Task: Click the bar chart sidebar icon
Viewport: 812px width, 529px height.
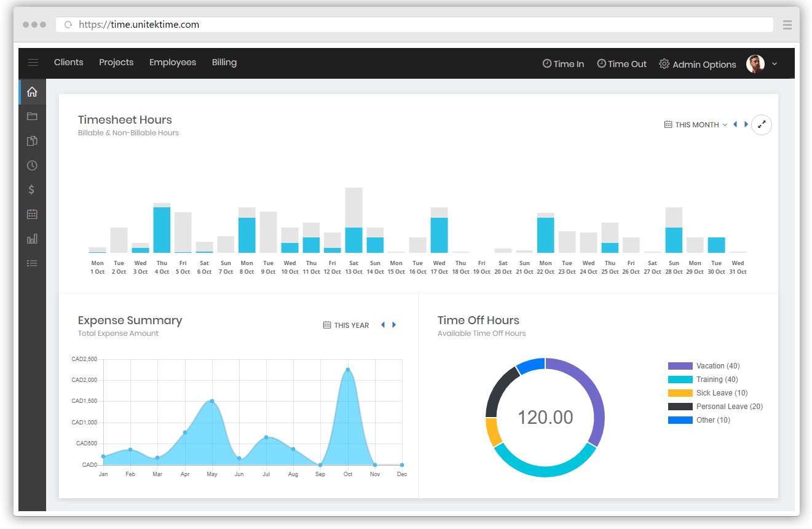Action: [x=32, y=239]
